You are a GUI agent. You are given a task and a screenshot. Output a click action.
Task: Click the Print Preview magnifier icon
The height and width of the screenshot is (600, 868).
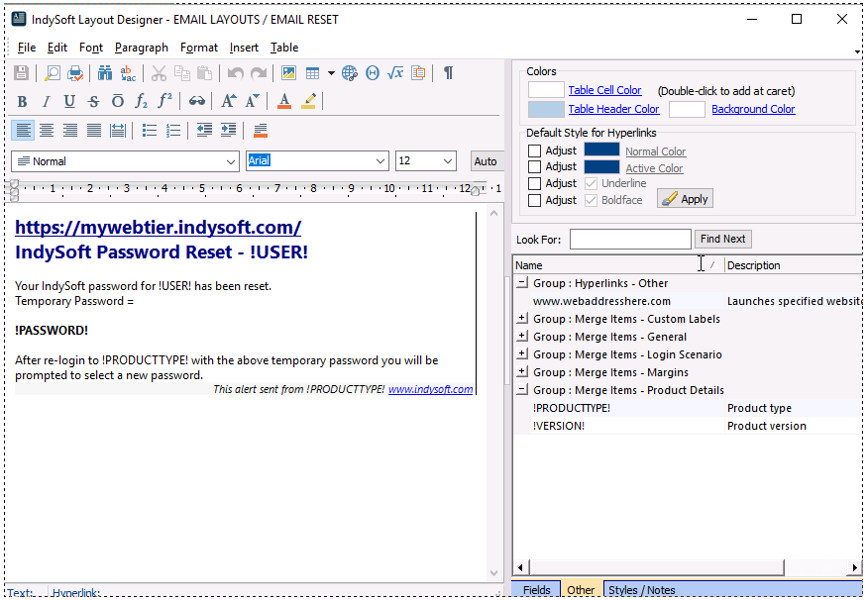click(x=52, y=73)
